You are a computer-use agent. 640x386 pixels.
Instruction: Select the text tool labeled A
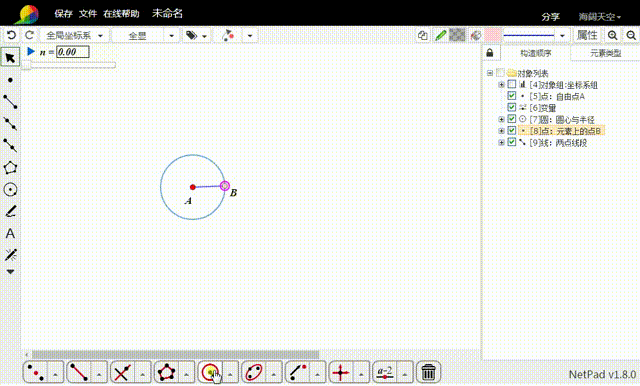coord(10,233)
